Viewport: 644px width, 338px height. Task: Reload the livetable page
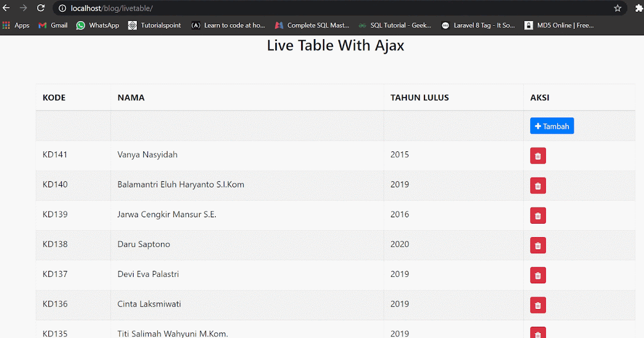coord(41,8)
